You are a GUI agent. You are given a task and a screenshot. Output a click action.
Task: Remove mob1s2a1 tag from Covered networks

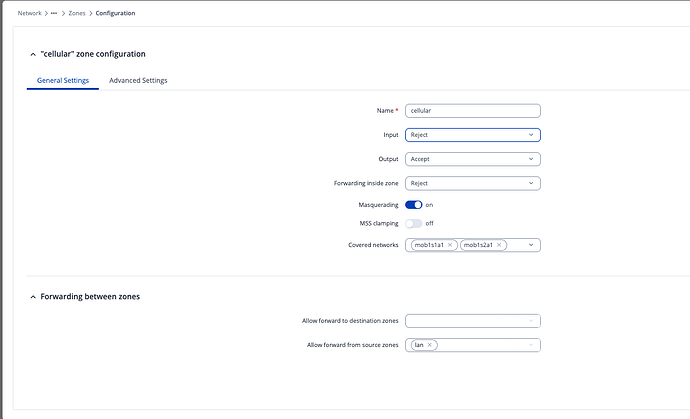point(500,245)
